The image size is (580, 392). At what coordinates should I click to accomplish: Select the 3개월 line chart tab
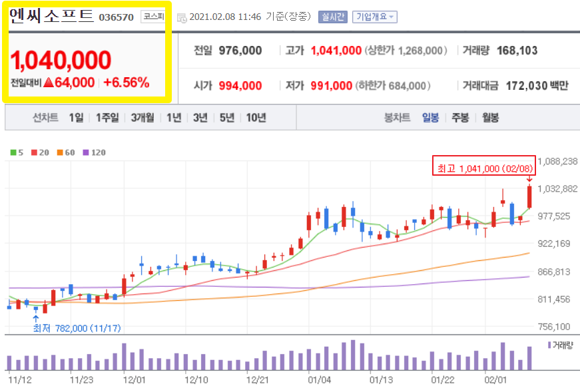click(143, 118)
